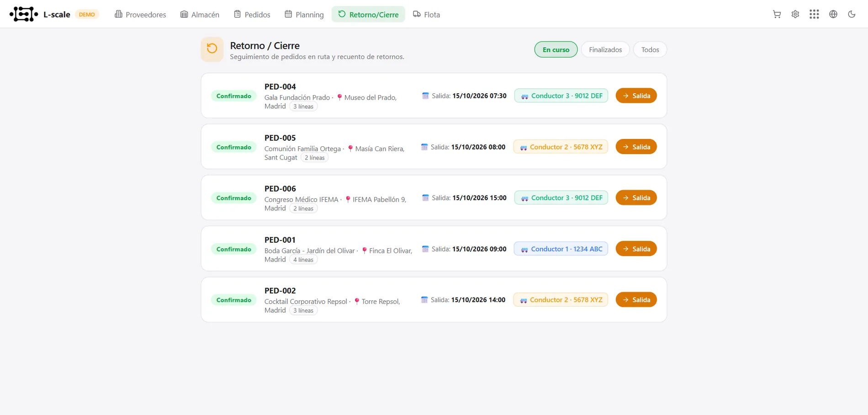Open the Pedidos tab
The height and width of the screenshot is (415, 868).
click(x=252, y=15)
